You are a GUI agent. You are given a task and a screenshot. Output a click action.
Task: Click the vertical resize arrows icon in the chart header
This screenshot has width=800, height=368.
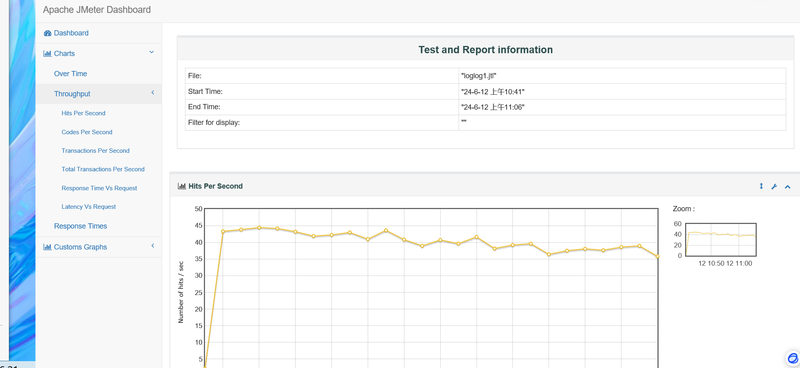pos(761,186)
